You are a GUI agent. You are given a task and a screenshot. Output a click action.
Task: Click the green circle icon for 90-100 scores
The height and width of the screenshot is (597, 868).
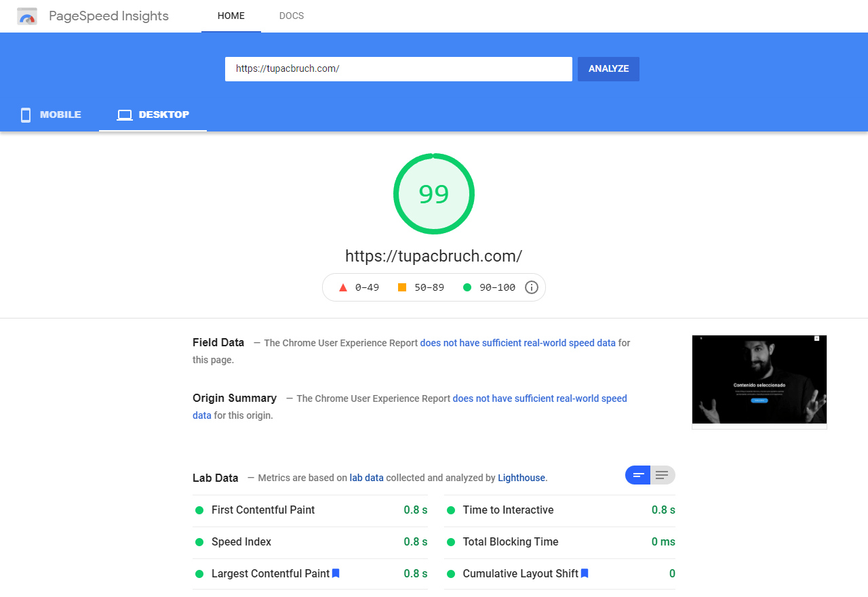[x=467, y=287]
